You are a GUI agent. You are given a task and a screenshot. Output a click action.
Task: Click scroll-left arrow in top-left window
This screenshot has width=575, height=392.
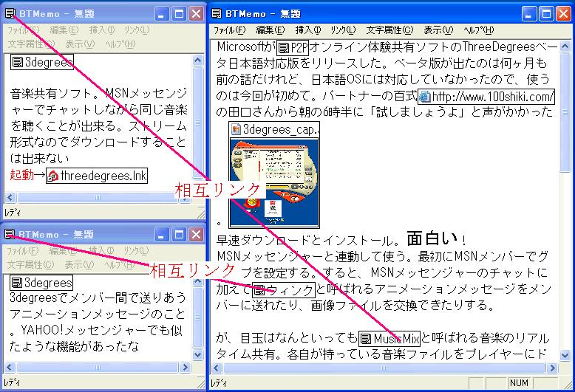pos(10,197)
